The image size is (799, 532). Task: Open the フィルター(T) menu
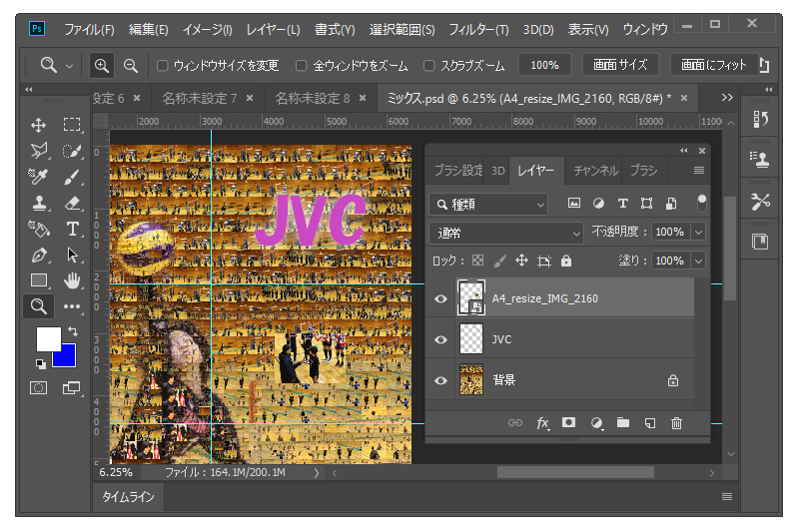pyautogui.click(x=478, y=30)
